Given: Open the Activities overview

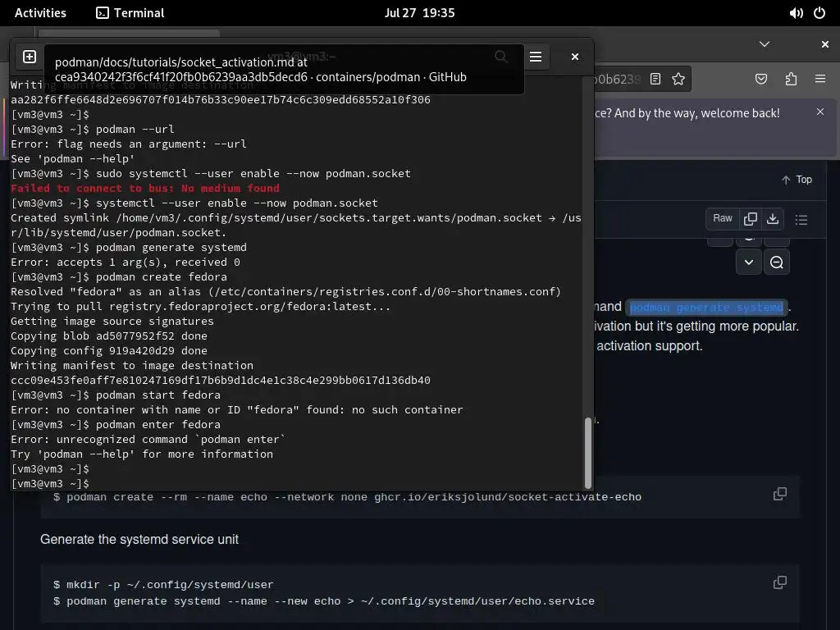Looking at the screenshot, I should [40, 13].
